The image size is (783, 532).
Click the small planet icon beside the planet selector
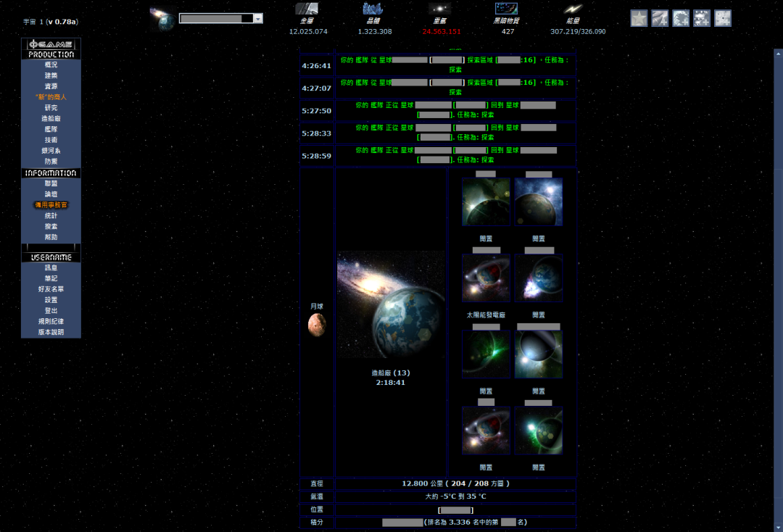[162, 19]
